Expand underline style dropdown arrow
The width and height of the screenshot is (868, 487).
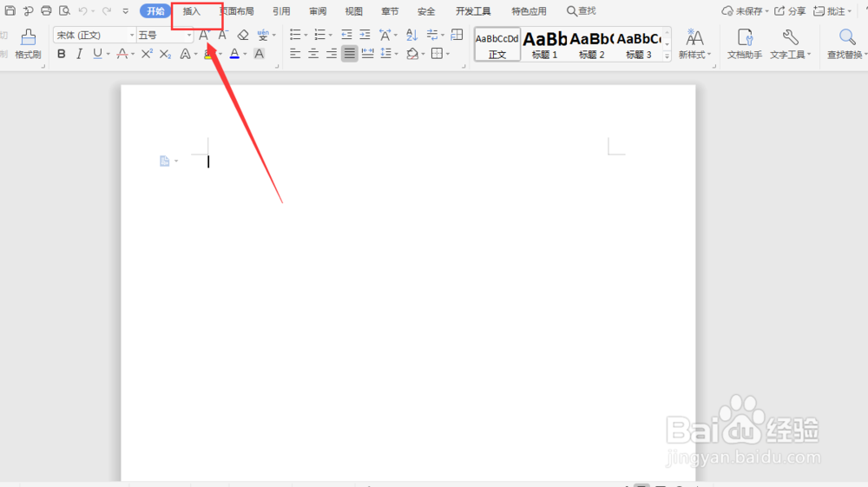pyautogui.click(x=108, y=54)
